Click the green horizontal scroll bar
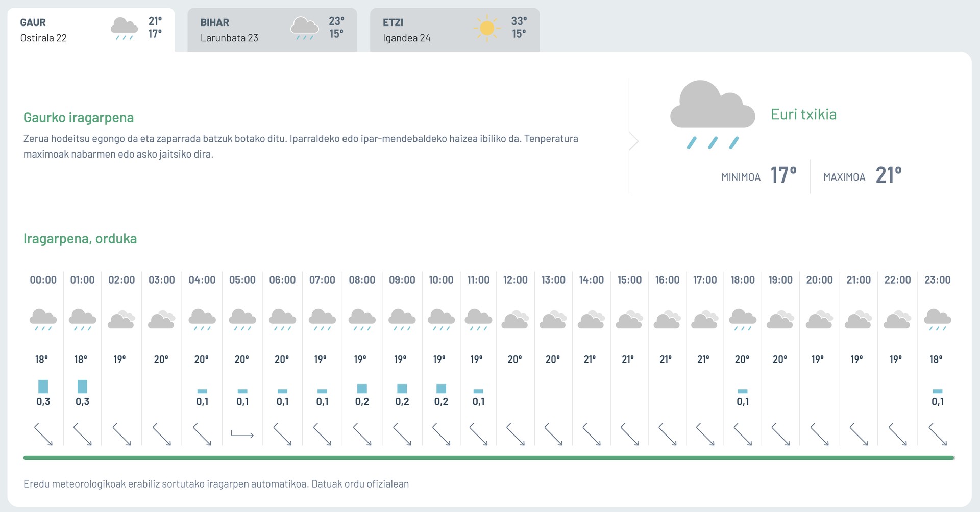The width and height of the screenshot is (980, 512). click(489, 458)
